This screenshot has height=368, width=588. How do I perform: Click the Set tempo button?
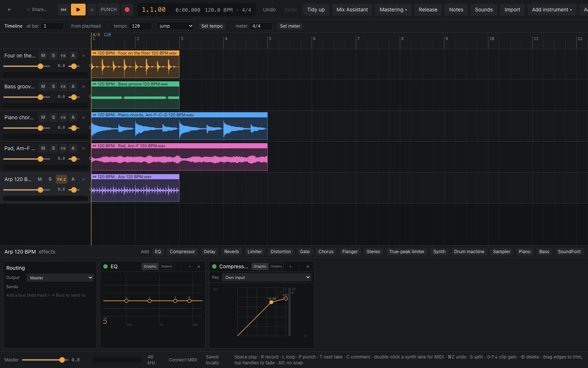(212, 26)
